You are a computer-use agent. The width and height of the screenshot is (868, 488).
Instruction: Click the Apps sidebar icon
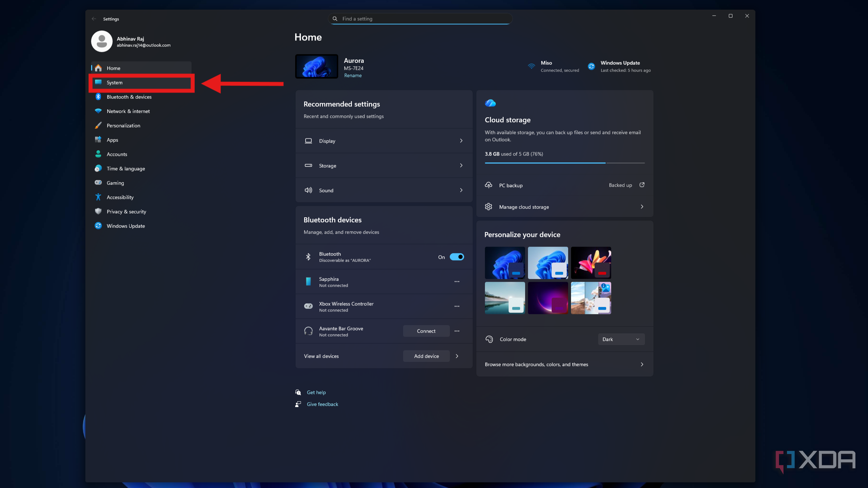(x=98, y=140)
